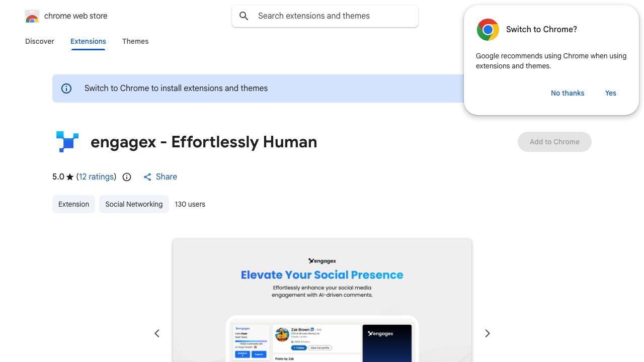The width and height of the screenshot is (644, 362).
Task: Click the engagex extension logo icon
Action: pyautogui.click(x=67, y=142)
